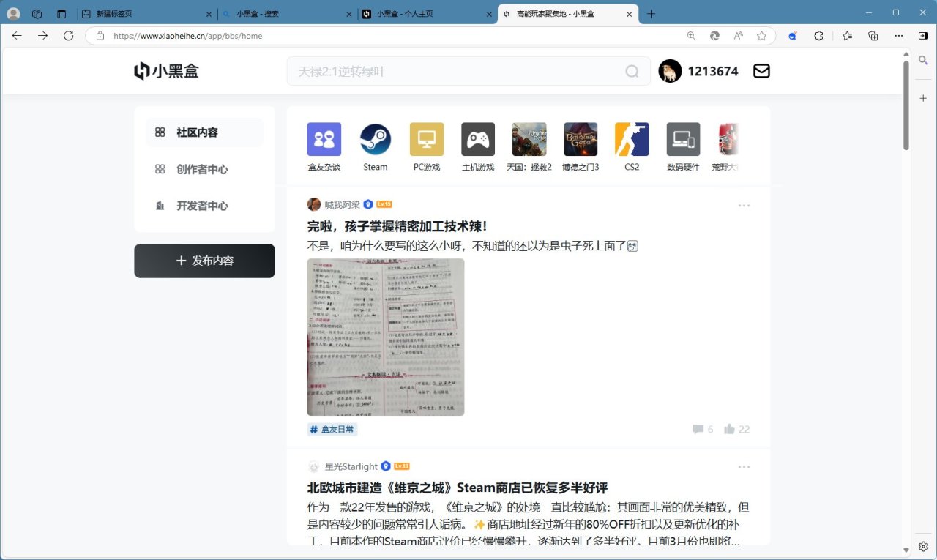Close the 新建标签页 tab
This screenshot has width=937, height=560.
tap(209, 14)
